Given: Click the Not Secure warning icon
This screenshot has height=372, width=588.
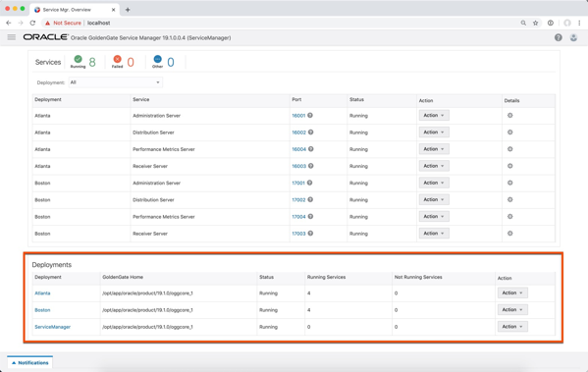Looking at the screenshot, I should pos(48,23).
